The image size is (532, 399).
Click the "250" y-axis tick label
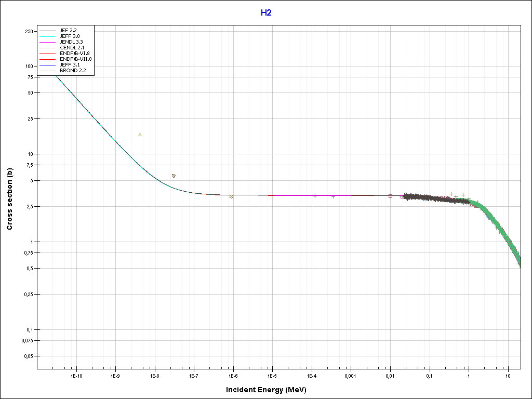click(29, 32)
